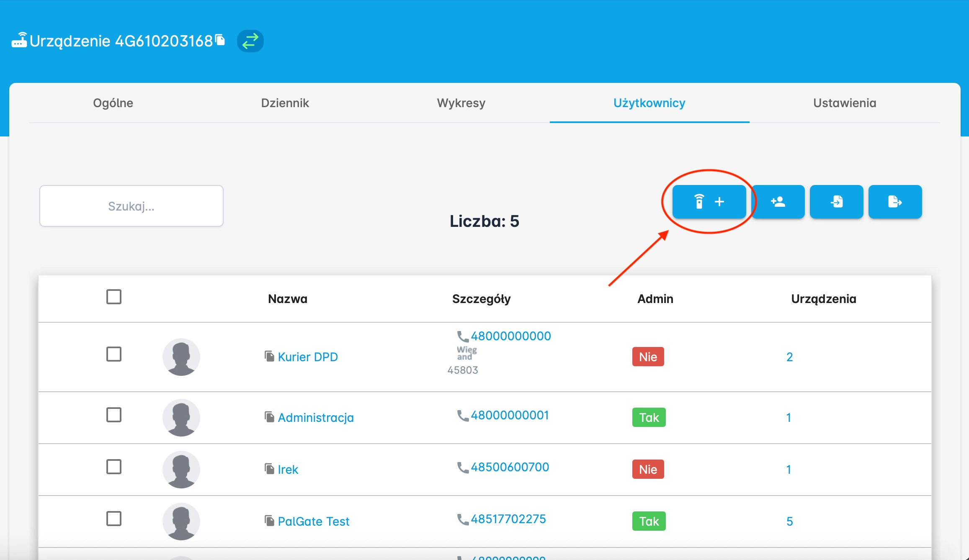969x560 pixels.
Task: Copy icon beside Kurier DPD name
Action: (269, 356)
